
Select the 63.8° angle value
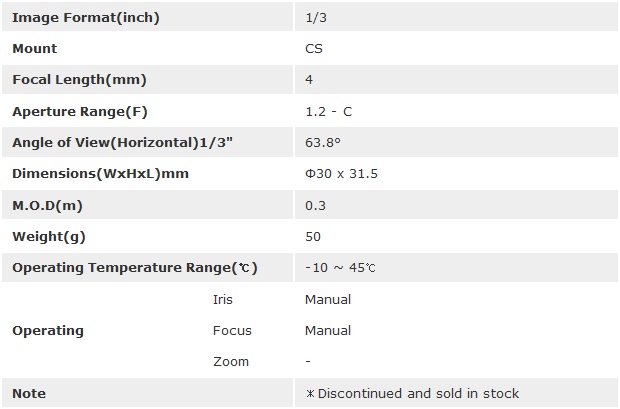point(323,142)
